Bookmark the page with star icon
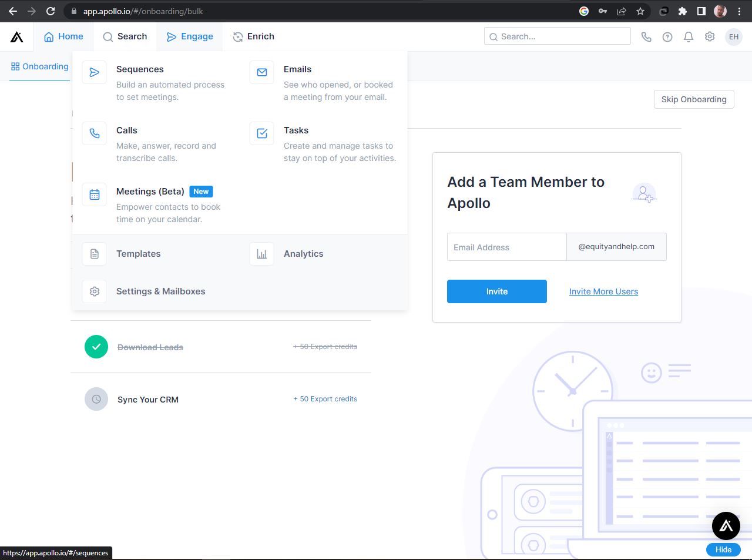The width and height of the screenshot is (752, 560). pyautogui.click(x=640, y=11)
